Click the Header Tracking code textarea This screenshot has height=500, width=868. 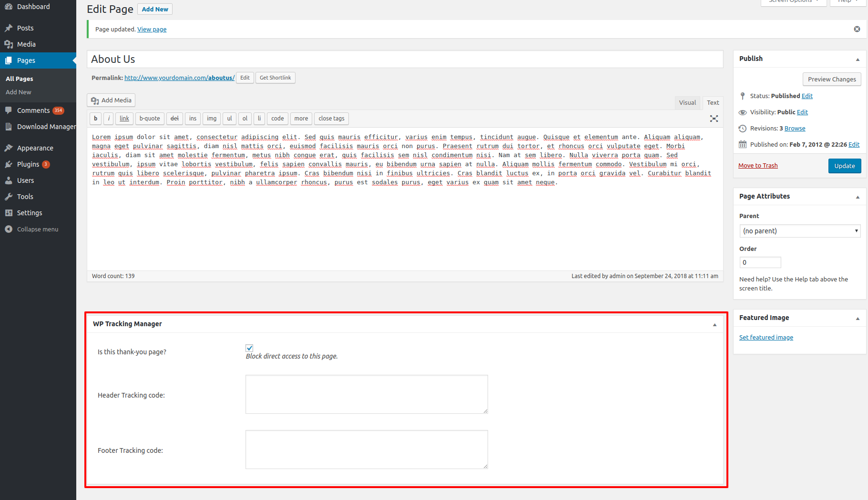[x=367, y=394]
